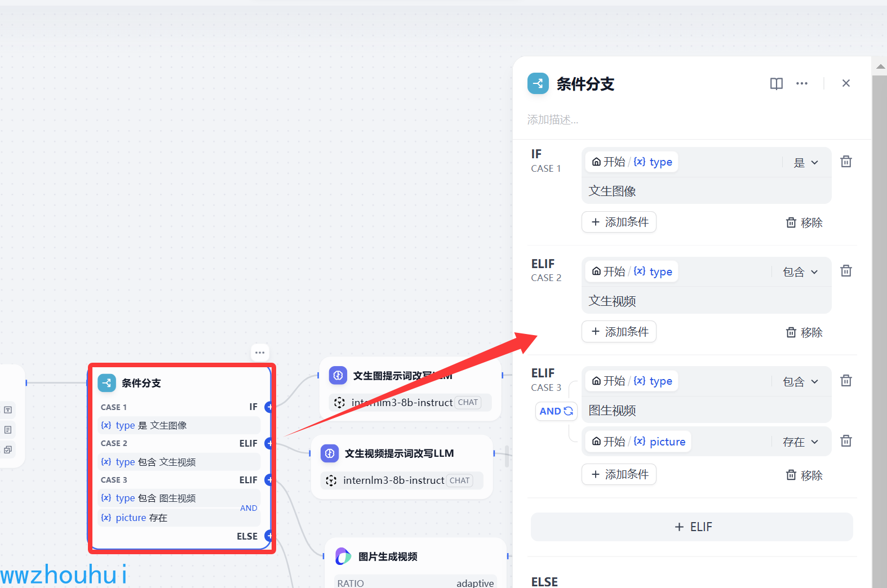Select the 文生图提示词改写 LLM node icon
The width and height of the screenshot is (887, 588).
[338, 376]
